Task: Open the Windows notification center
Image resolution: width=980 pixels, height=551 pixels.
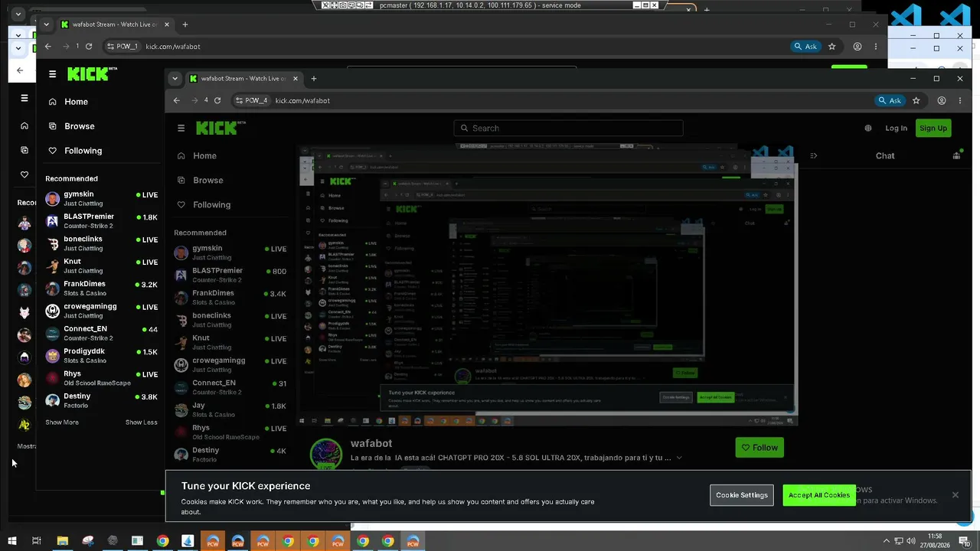Action: point(964,541)
